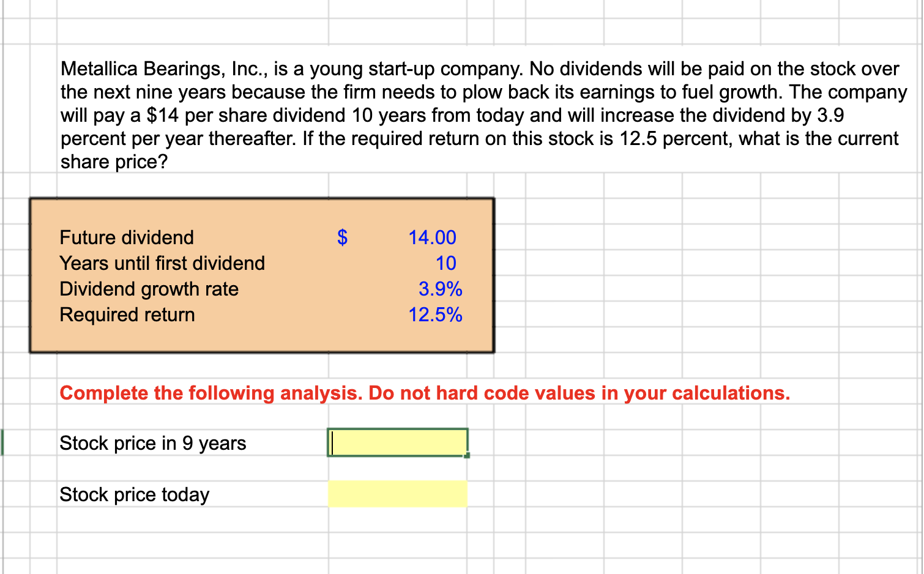This screenshot has width=924, height=574.
Task: Click the red instruction text about hard coding
Action: (x=425, y=393)
